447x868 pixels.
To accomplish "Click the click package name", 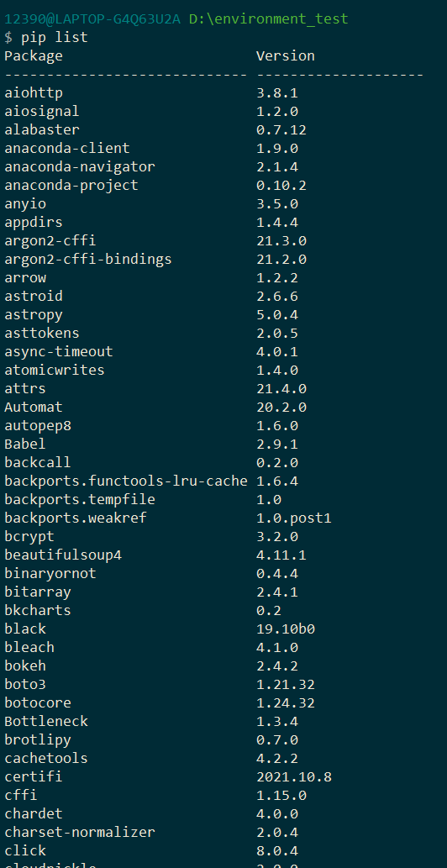I will pos(25,850).
